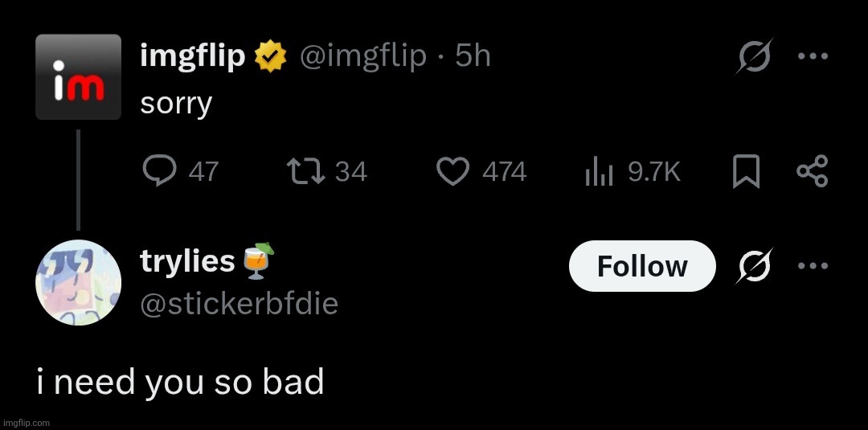Open replies on the imgflip tweet

point(181,171)
